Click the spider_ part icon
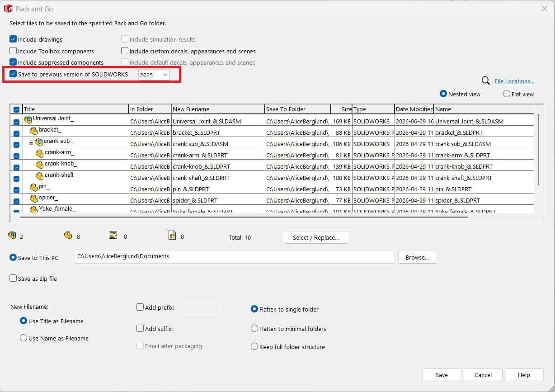 (33, 198)
